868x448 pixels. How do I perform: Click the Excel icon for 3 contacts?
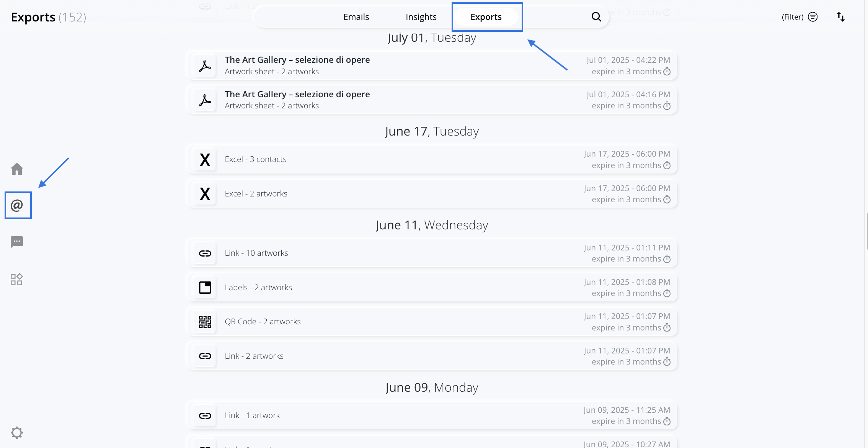(205, 159)
